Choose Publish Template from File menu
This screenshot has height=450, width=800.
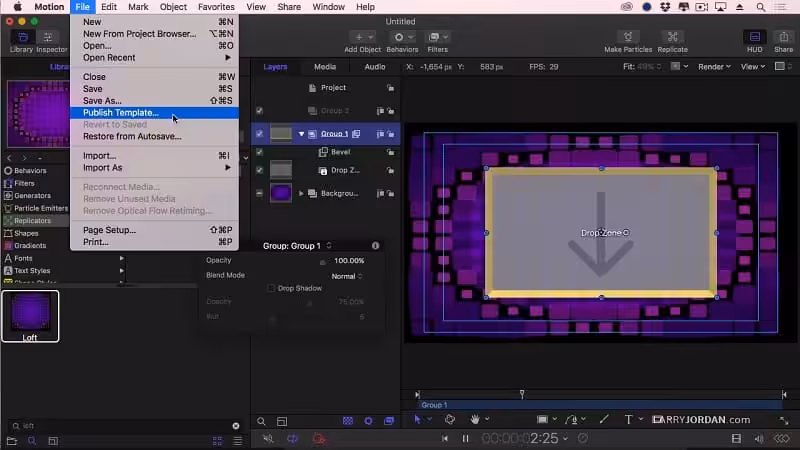pos(120,112)
